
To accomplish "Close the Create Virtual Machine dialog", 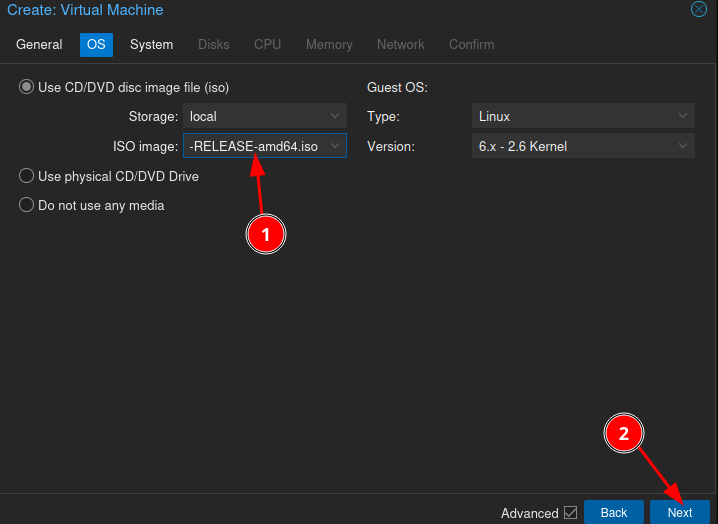I will (x=698, y=10).
